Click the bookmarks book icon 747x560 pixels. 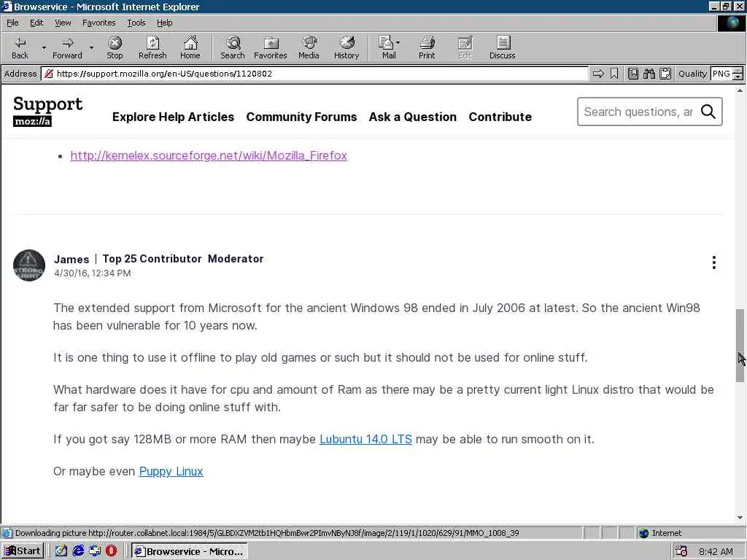coord(632,74)
